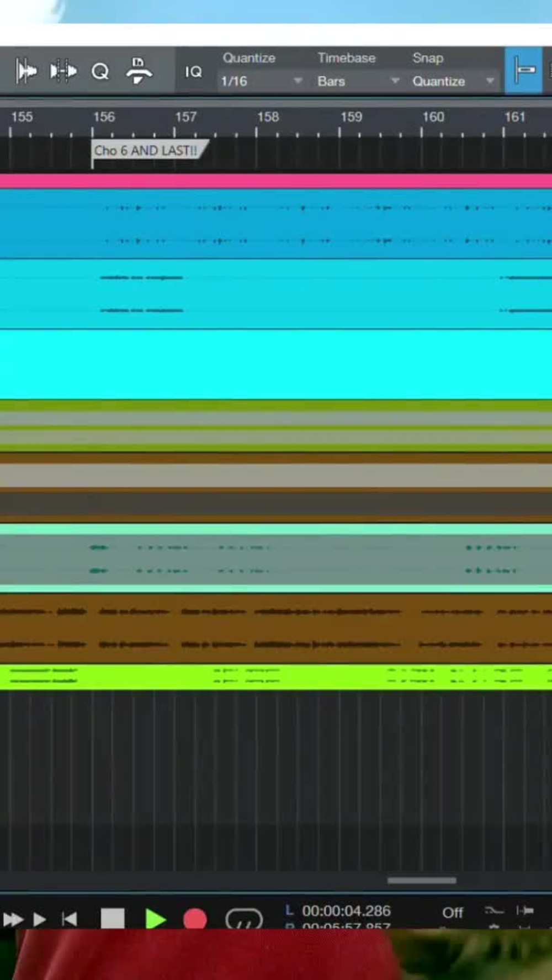Viewport: 552px width, 980px height.
Task: Click the second transient waveform toolbar icon
Action: [63, 71]
